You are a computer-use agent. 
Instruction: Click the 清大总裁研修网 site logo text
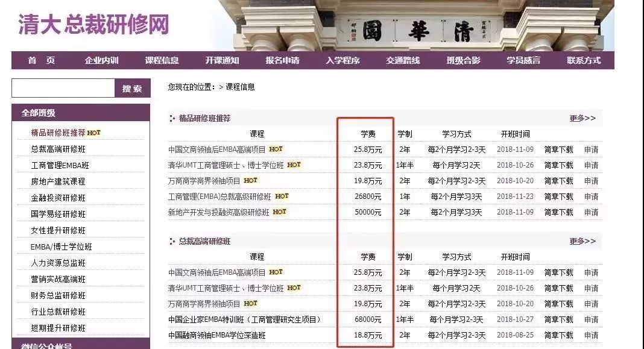(92, 23)
